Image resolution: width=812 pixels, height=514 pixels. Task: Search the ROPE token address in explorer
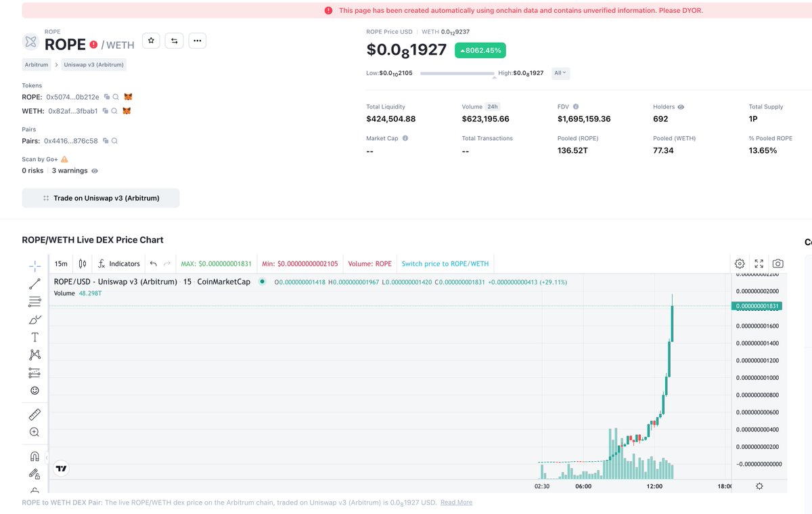click(x=116, y=97)
